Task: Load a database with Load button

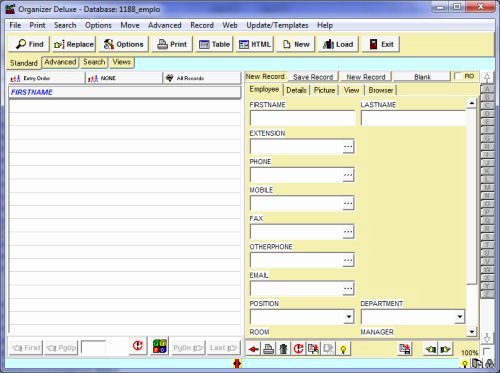Action: (x=338, y=44)
